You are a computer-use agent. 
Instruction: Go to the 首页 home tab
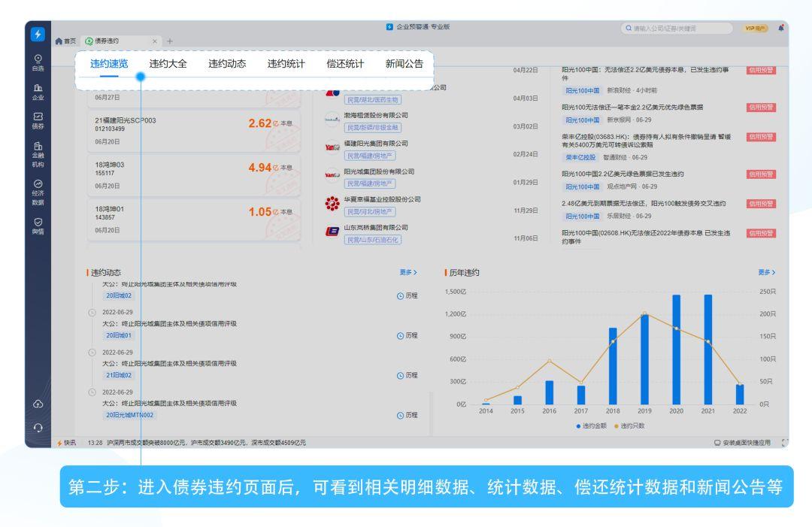click(x=65, y=41)
